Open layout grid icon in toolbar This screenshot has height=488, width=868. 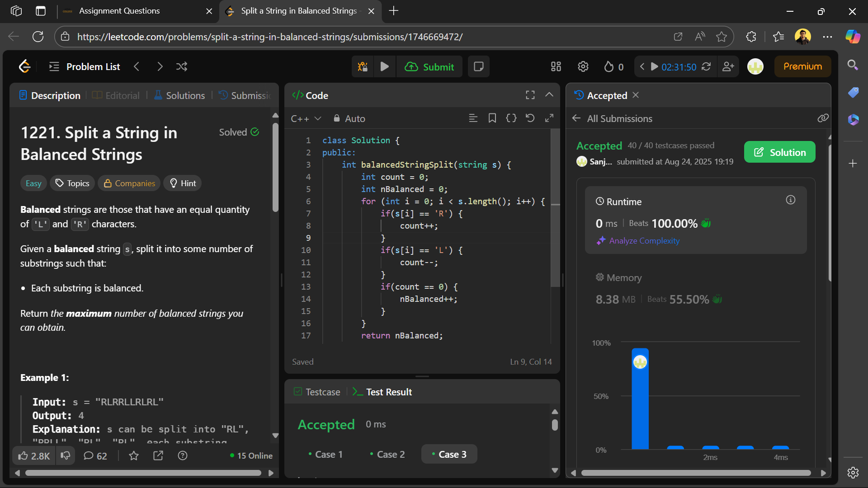point(556,67)
